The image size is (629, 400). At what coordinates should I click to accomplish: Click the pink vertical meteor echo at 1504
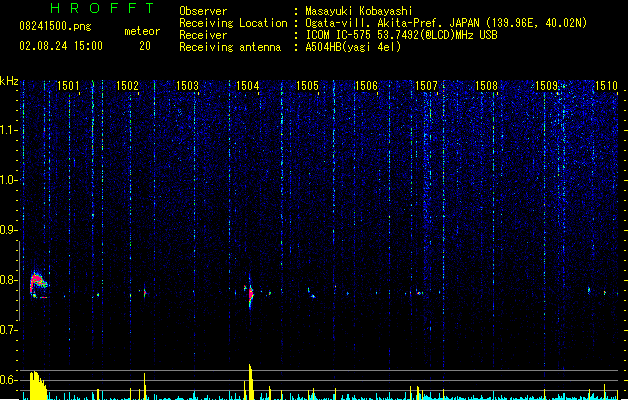click(251, 294)
